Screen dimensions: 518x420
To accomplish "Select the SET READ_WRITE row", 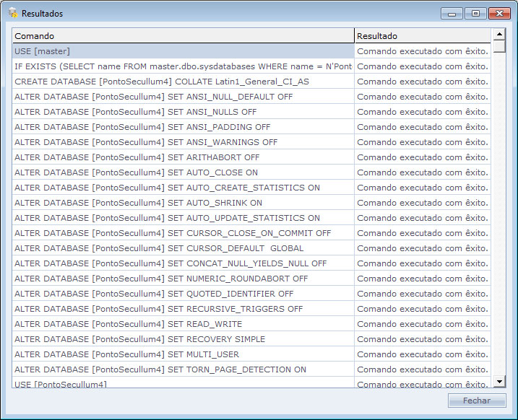I will pos(183,324).
